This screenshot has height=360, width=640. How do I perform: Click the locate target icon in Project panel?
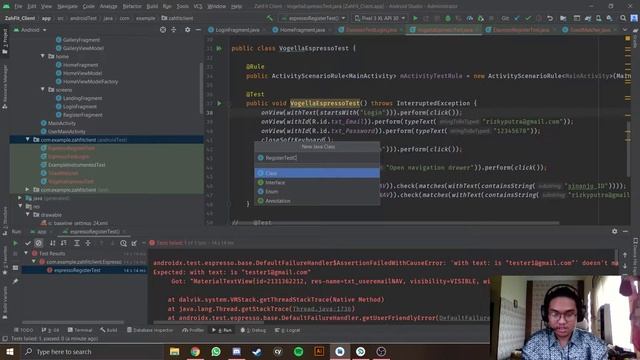click(163, 30)
